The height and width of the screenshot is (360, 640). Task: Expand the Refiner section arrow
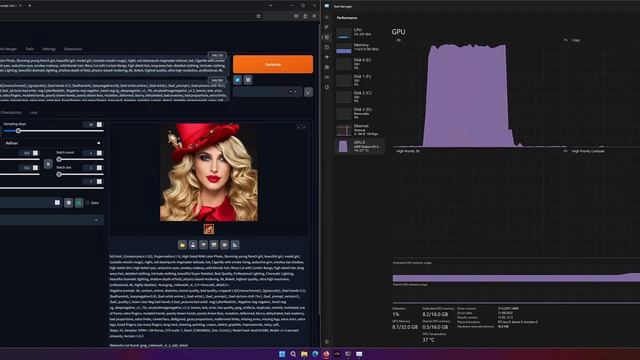point(98,143)
